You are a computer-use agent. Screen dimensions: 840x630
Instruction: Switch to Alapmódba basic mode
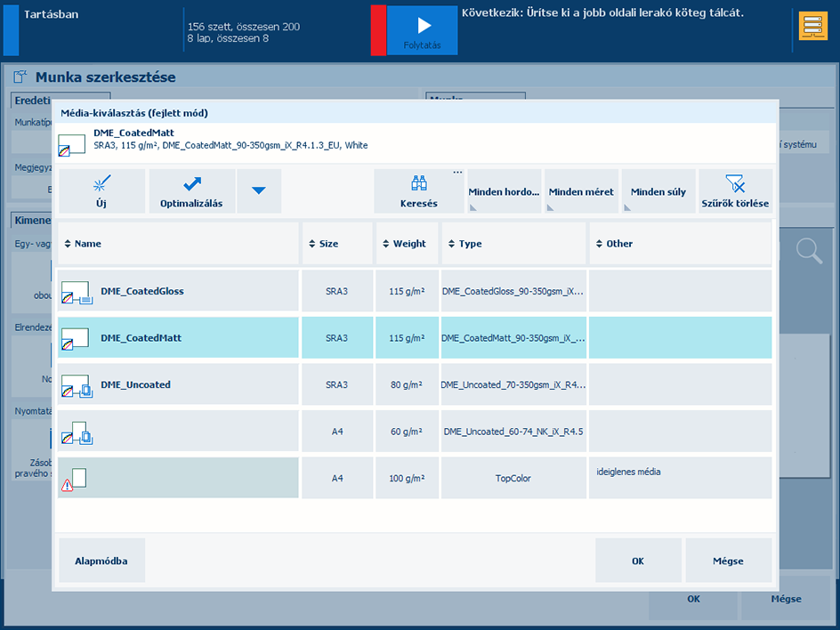click(101, 561)
